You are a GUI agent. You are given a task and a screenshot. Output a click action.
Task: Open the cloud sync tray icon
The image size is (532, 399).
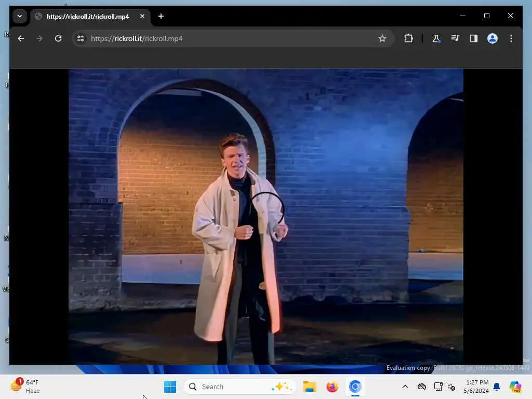click(x=422, y=387)
